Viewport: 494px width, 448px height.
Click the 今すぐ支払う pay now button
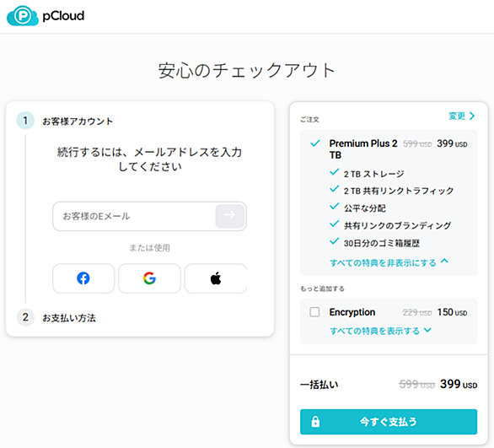[389, 422]
